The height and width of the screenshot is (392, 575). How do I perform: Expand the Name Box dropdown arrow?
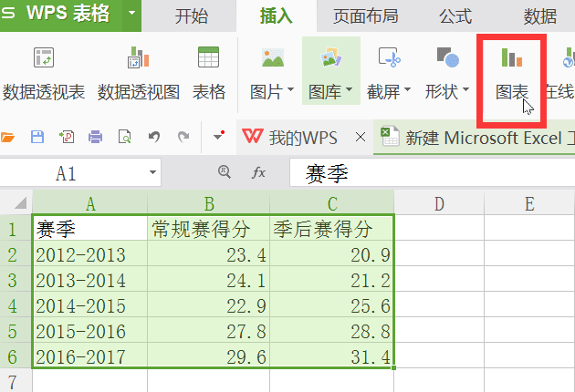152,172
